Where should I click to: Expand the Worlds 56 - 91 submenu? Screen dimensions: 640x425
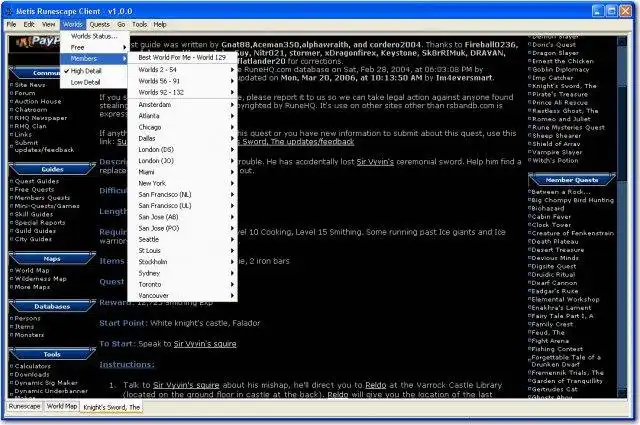[182, 81]
